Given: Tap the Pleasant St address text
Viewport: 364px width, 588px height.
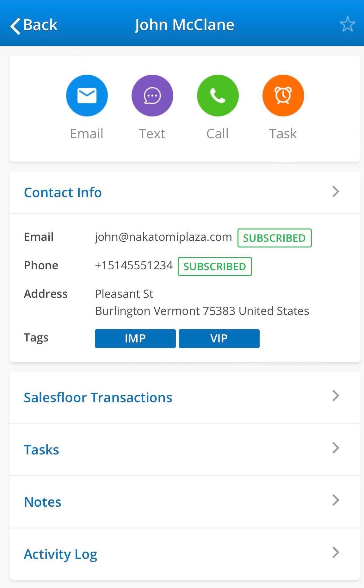Looking at the screenshot, I should (124, 294).
